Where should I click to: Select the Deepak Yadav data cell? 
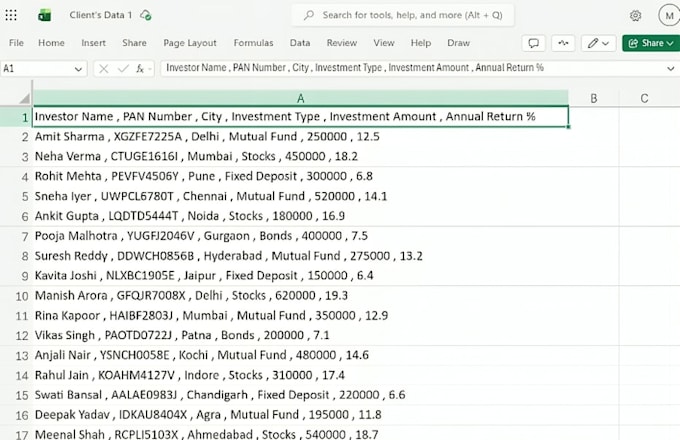(301, 415)
